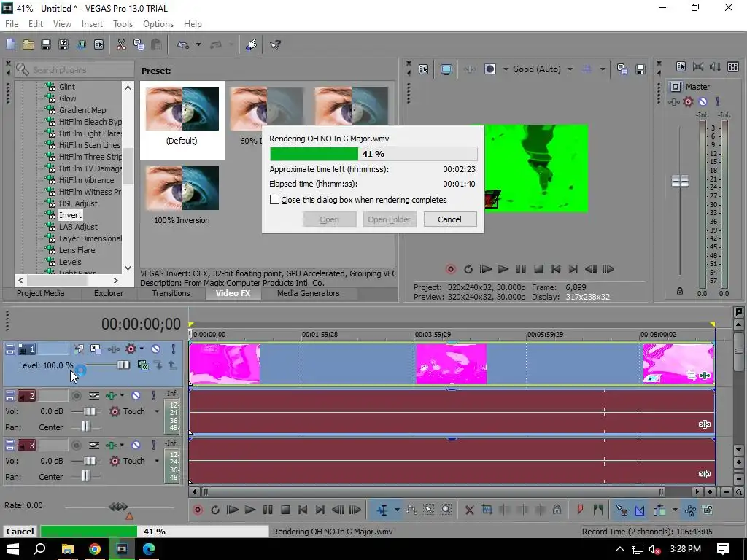Click the Master volume fader
This screenshot has width=747, height=560.
680,181
